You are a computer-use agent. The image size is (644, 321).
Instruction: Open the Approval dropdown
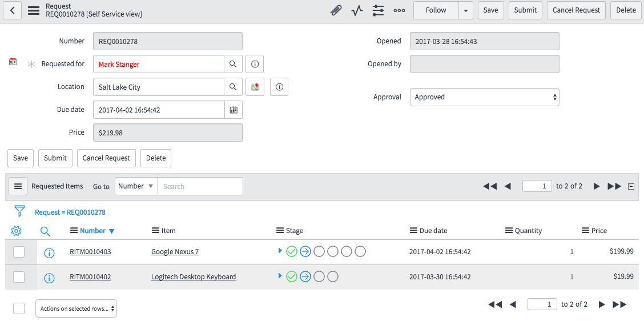484,97
